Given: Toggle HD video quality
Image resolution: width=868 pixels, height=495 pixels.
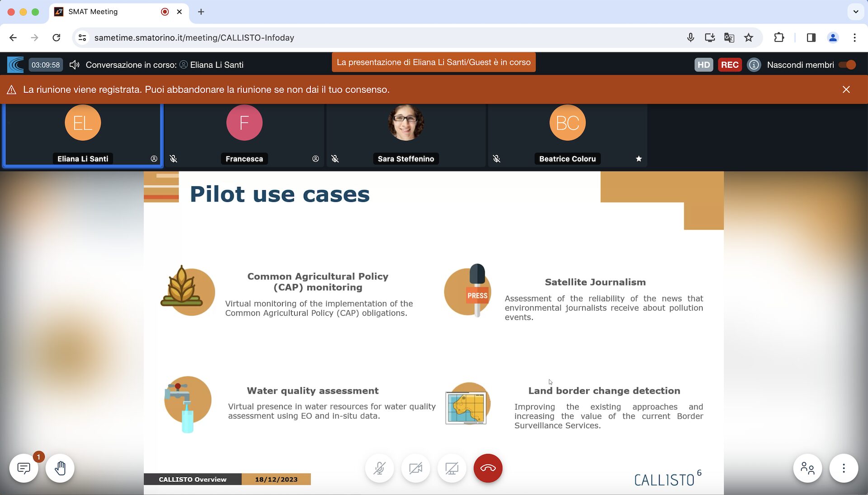Looking at the screenshot, I should pyautogui.click(x=703, y=65).
